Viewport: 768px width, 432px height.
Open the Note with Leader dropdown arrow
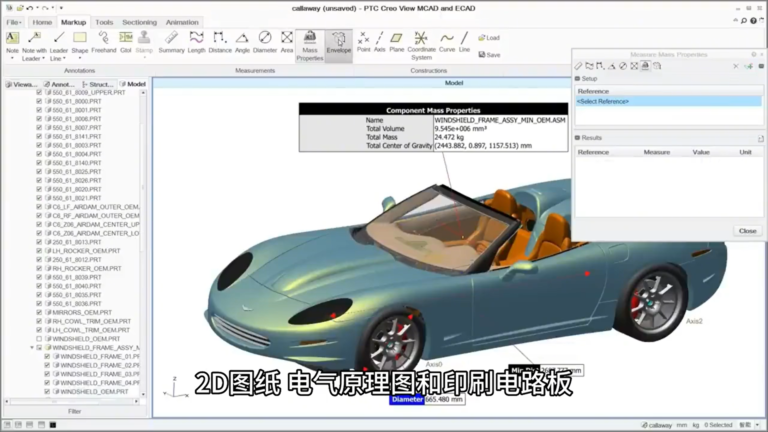[43, 58]
